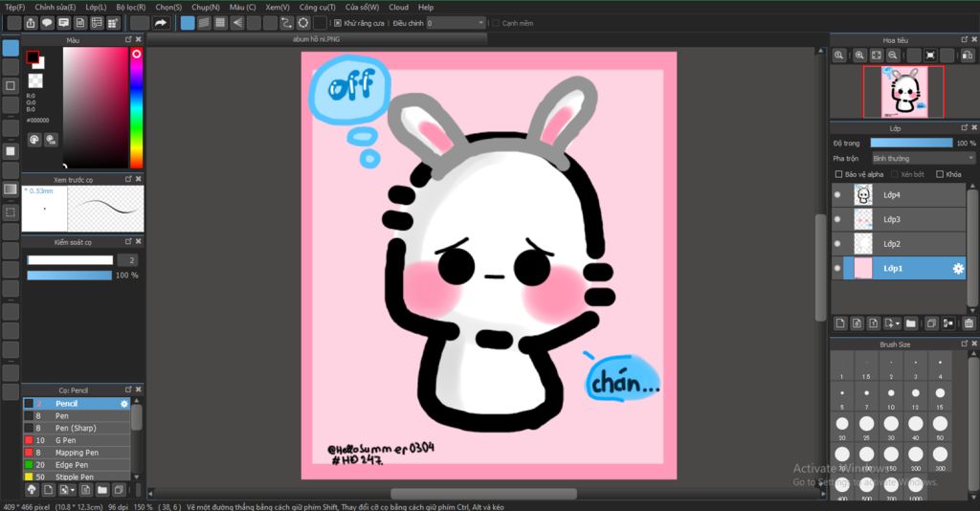
Task: Open the Pha trộn blend mode dropdown
Action: pos(924,159)
